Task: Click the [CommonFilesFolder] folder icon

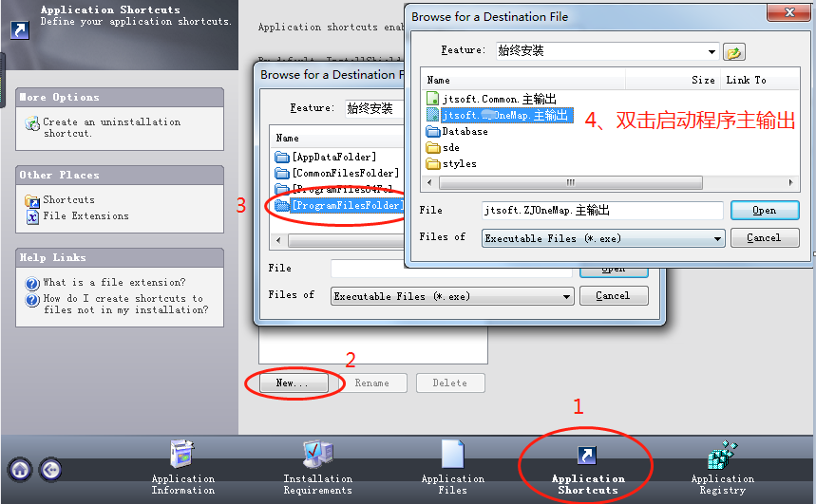Action: (x=281, y=173)
